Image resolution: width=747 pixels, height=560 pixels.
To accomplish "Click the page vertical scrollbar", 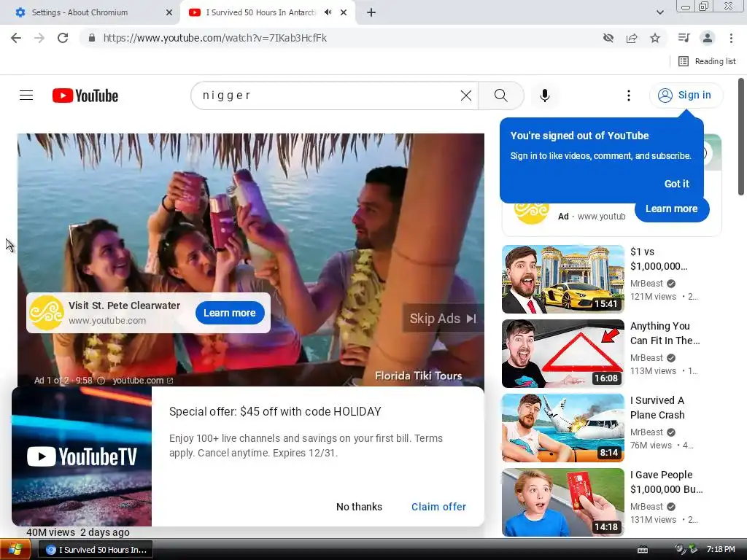I will (741, 137).
